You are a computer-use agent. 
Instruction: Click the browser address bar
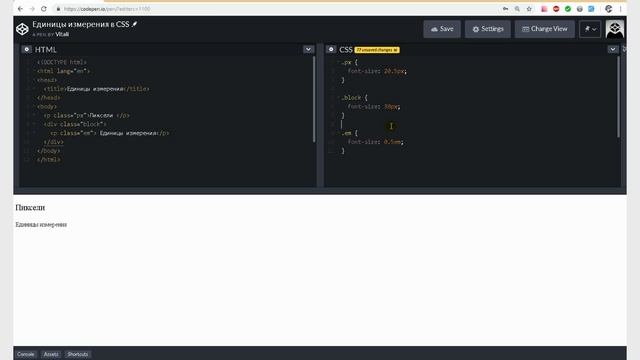[278, 9]
